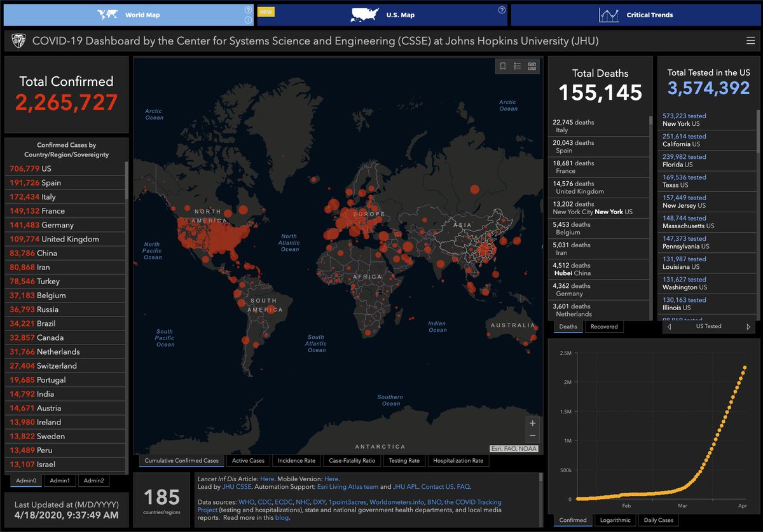This screenshot has height=532, width=763.
Task: Click the 4,512 deaths Hubei China entry
Action: point(598,269)
